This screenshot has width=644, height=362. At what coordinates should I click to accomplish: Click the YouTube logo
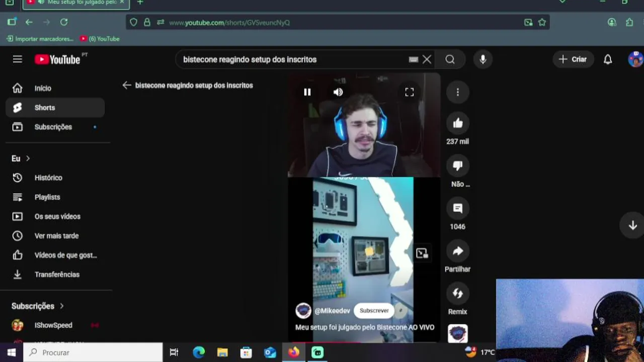(58, 59)
